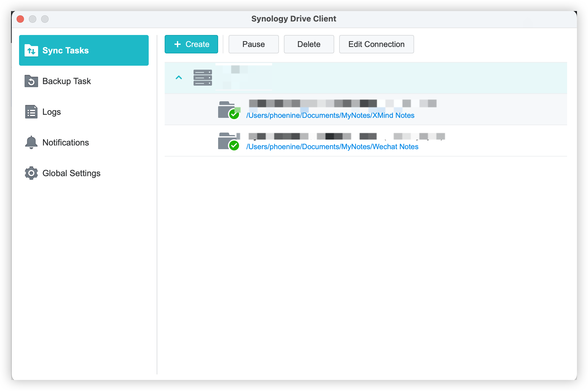Viewport: 588px width, 391px height.
Task: Open the XMind Notes local folder path
Action: (x=330, y=115)
